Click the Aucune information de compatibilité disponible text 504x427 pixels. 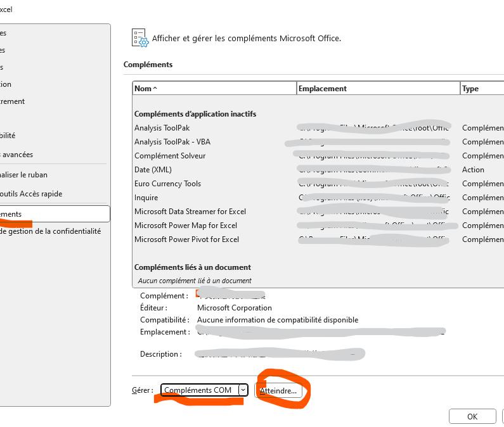coord(278,320)
